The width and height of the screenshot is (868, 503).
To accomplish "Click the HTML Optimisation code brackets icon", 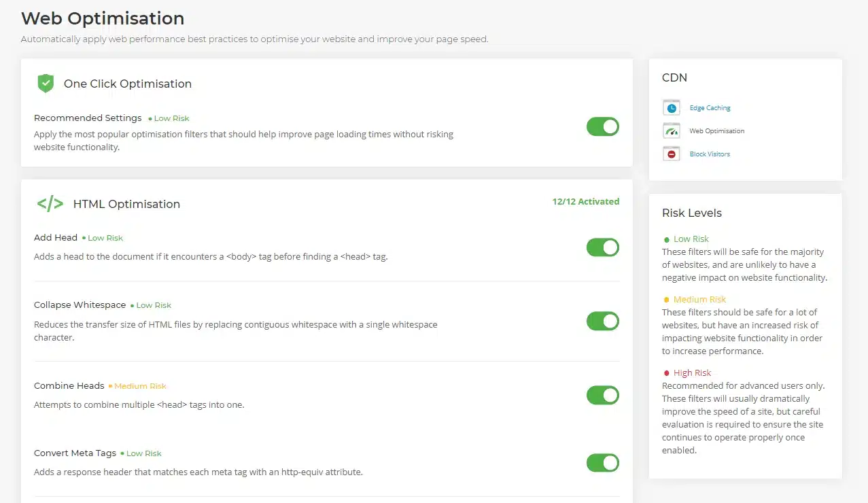I will (x=50, y=204).
